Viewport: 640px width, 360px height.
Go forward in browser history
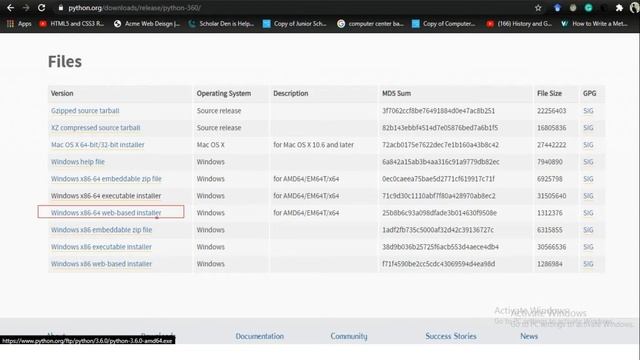[x=26, y=8]
